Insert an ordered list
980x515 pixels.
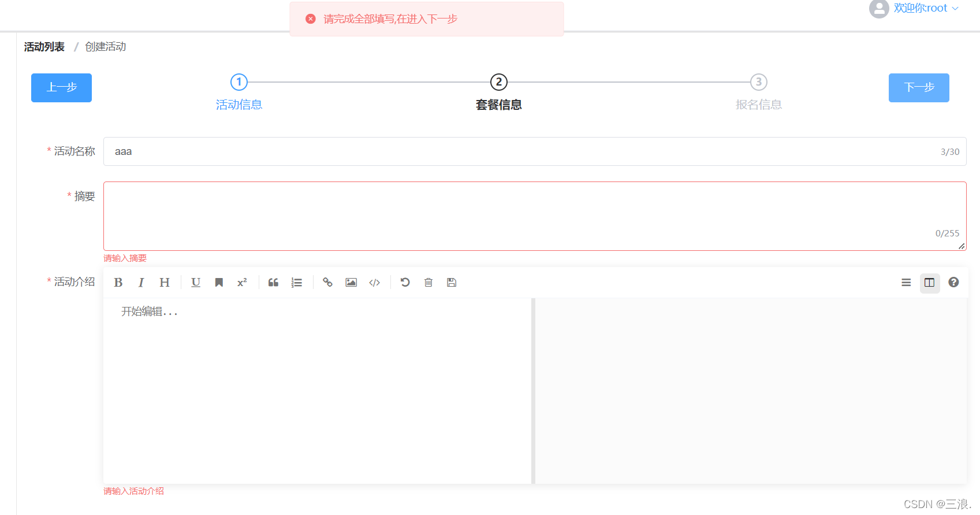click(297, 282)
